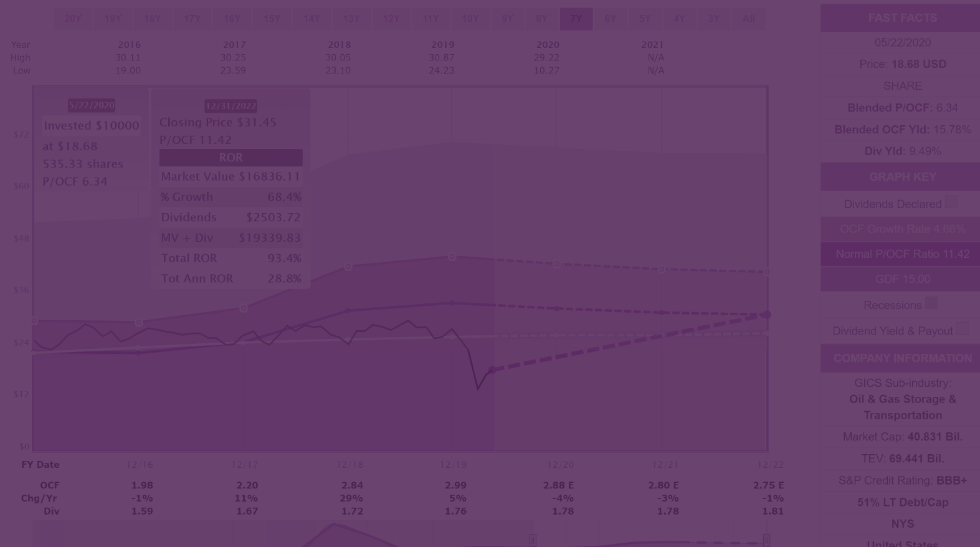The height and width of the screenshot is (547, 980).
Task: Toggle the GDF 15.00 graph key line
Action: 902,279
